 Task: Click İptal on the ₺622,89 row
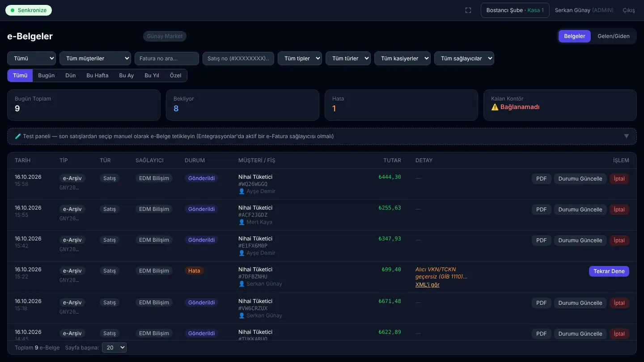(x=619, y=334)
